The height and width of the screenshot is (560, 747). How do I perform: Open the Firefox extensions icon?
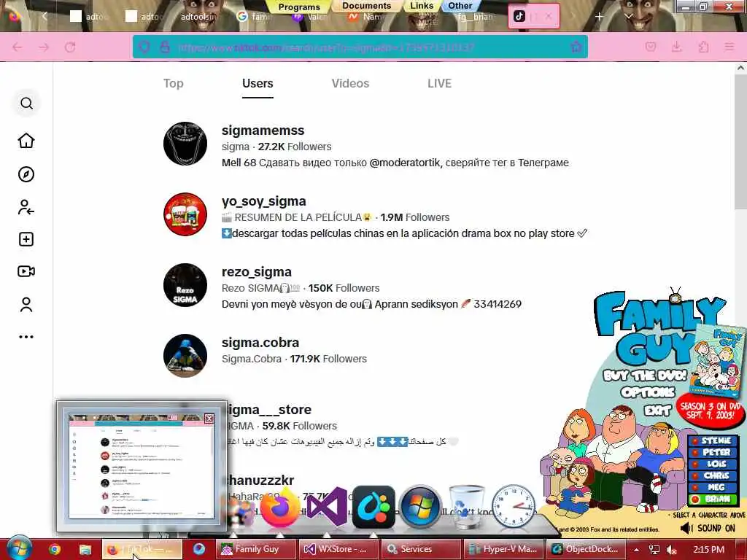703,47
